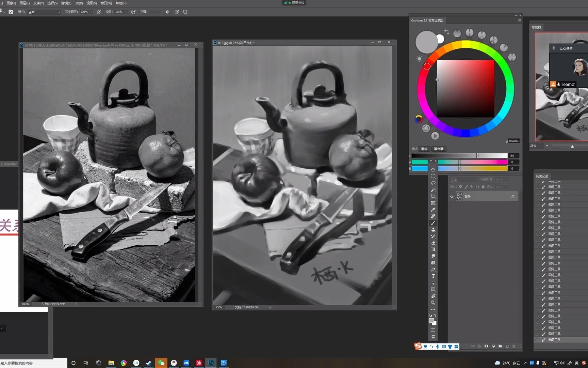Select the Eraser tool
This screenshot has width=588, height=368.
[433, 243]
